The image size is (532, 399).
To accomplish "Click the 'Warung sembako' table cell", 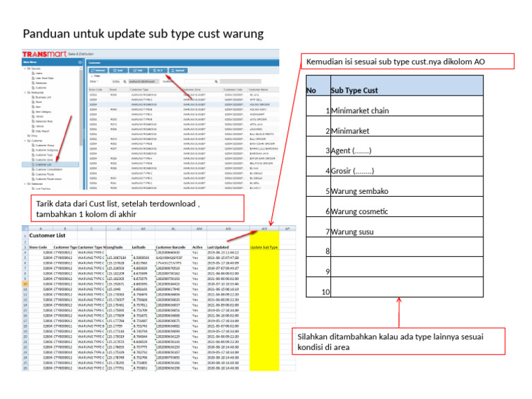I will (x=407, y=186).
